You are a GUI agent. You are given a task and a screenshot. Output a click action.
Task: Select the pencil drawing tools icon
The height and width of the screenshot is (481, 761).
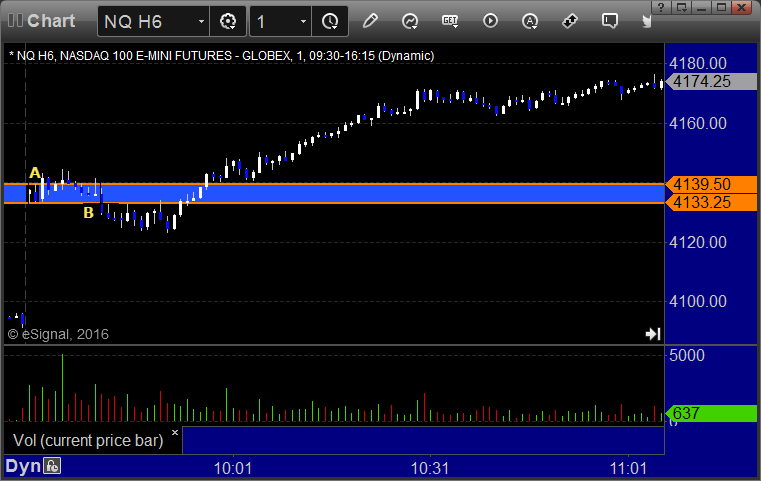tap(370, 21)
